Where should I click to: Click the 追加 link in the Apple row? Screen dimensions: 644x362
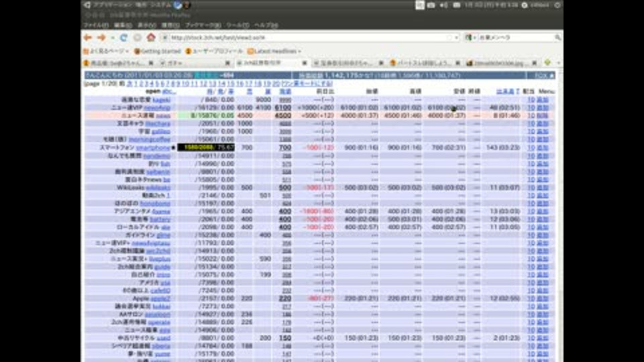[543, 299]
